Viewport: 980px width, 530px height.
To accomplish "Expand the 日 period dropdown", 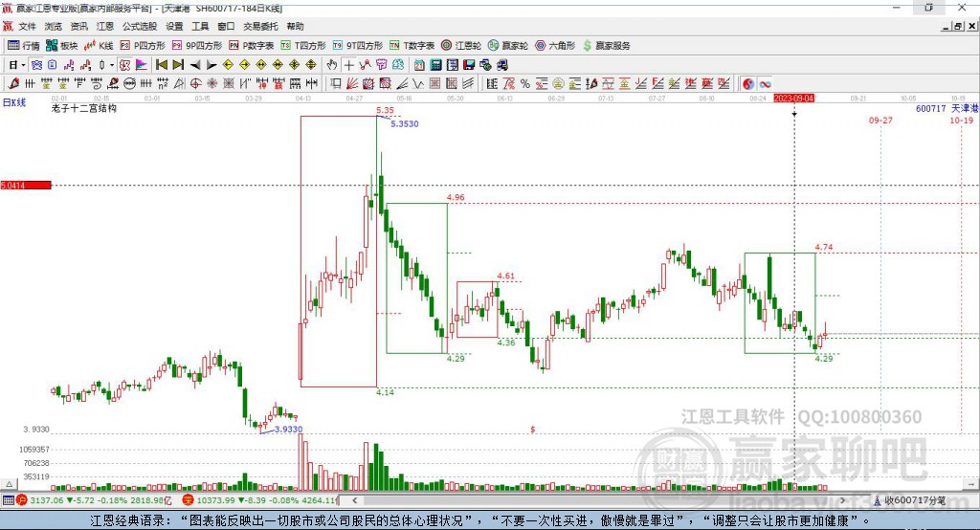I will [x=23, y=65].
